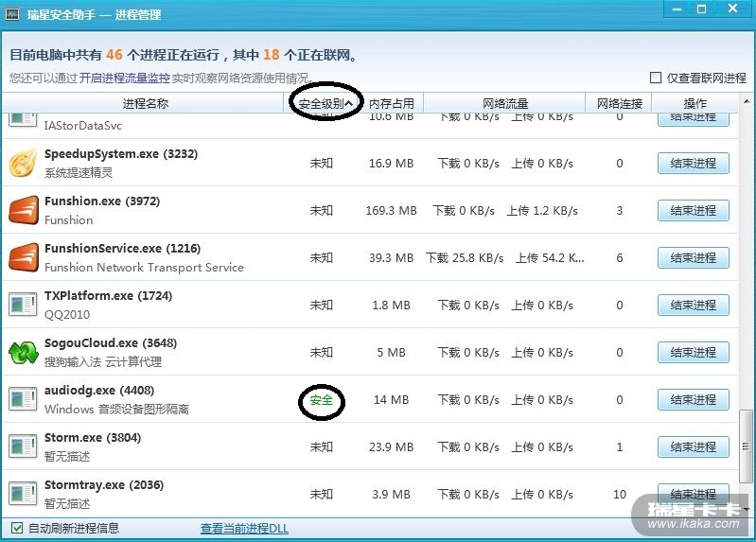Click the 系统提速精灵 description text
Screen dimensions: 756x542
pos(79,173)
